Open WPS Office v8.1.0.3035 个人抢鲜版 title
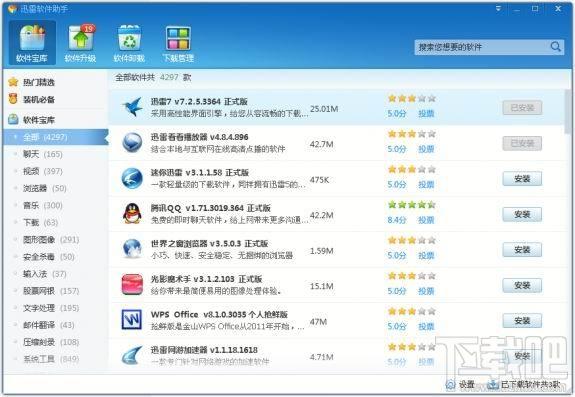 (219, 315)
